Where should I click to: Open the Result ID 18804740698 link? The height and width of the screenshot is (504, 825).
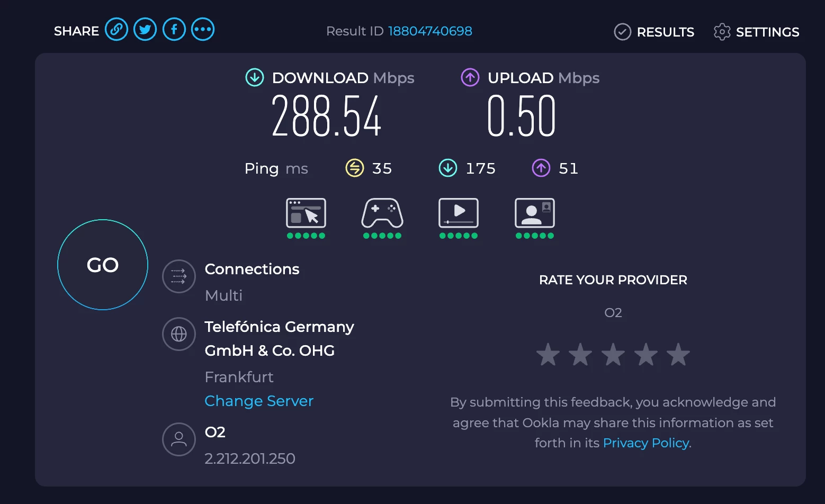point(430,31)
